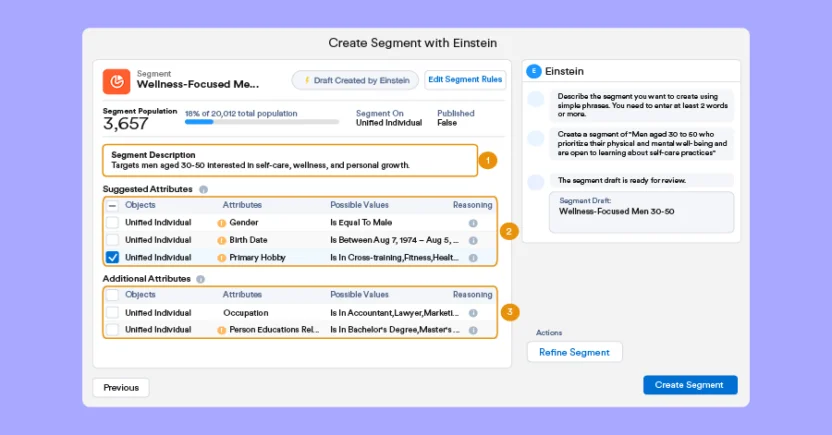The height and width of the screenshot is (435, 832).
Task: Open info icon beside Additional Attributes
Action: (201, 279)
